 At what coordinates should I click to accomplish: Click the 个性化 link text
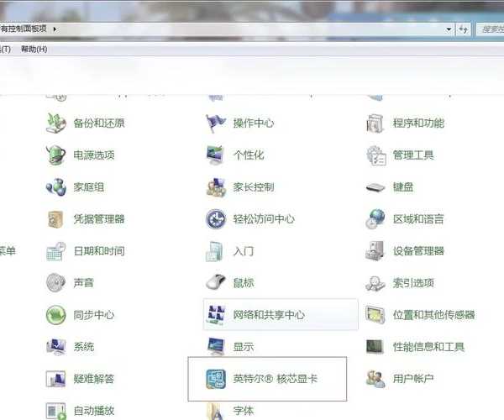249,155
